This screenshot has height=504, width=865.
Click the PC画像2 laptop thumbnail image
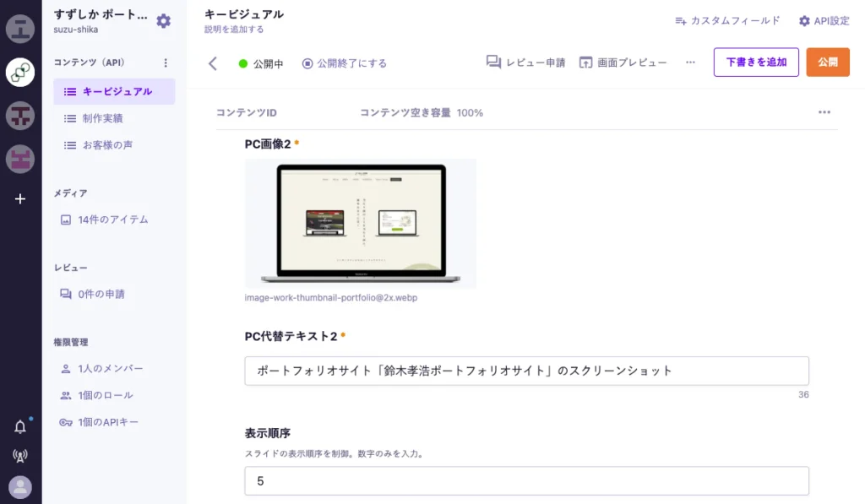360,222
